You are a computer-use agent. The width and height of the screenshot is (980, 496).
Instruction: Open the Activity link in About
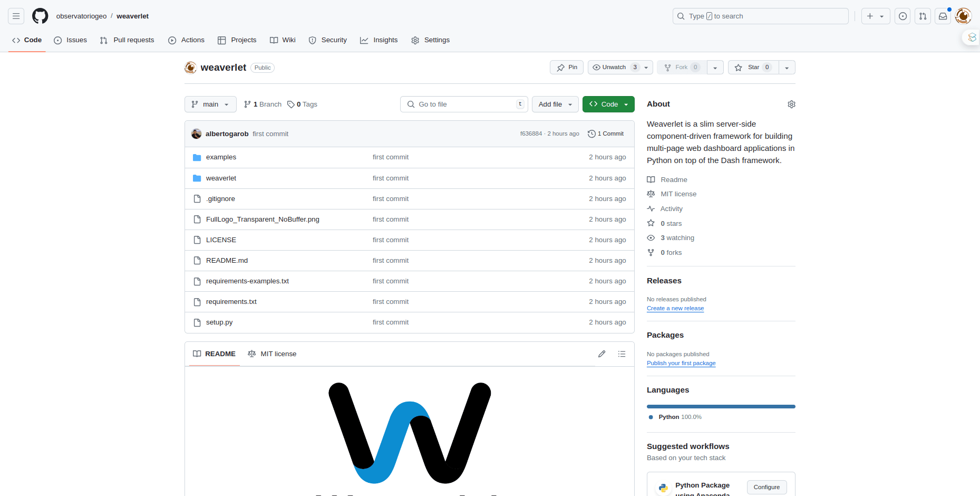(x=665, y=209)
